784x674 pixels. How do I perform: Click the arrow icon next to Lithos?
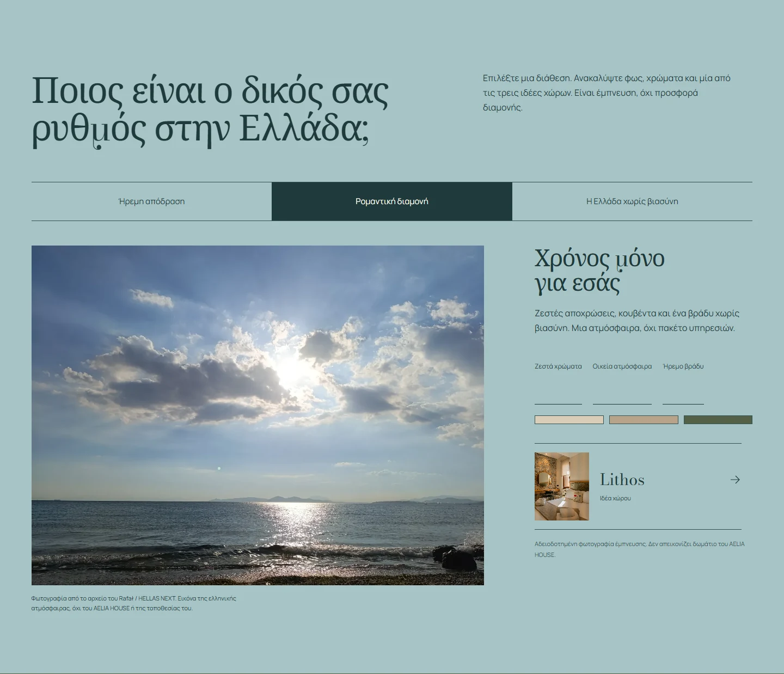coord(735,480)
